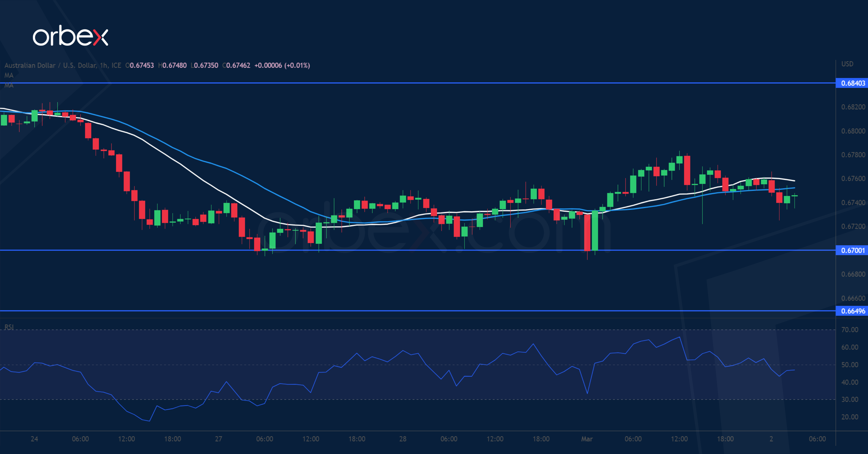Click the second MA indicator label
Screen dimensions: 868x454
(9, 85)
